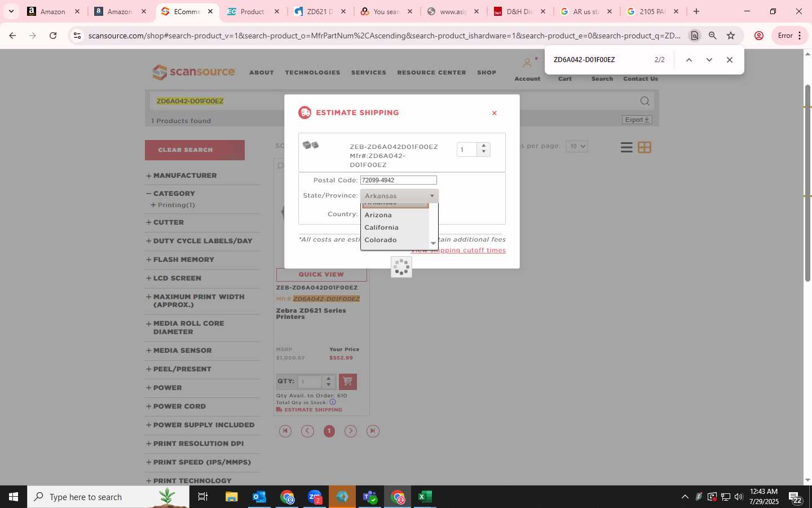The height and width of the screenshot is (508, 812).
Task: Open shipping cutoff times link
Action: [458, 250]
